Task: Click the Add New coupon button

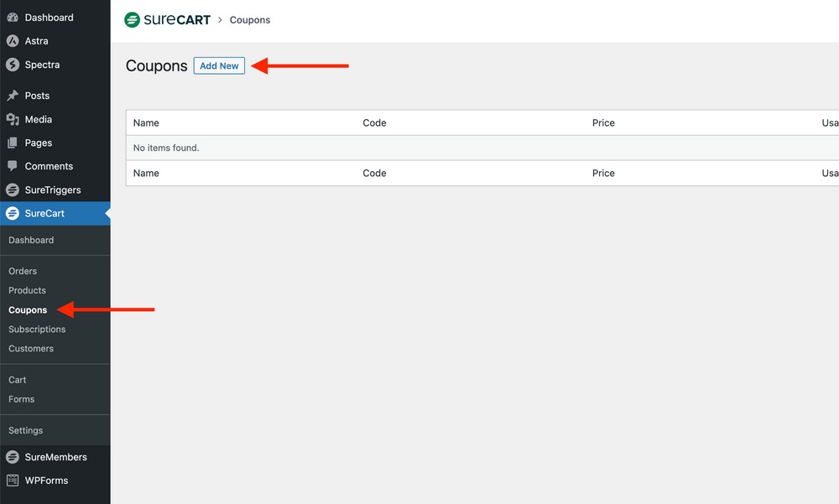Action: [219, 65]
